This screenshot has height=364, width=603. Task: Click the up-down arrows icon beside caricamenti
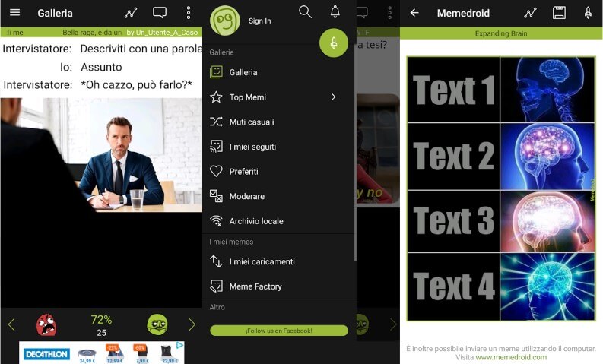click(216, 261)
